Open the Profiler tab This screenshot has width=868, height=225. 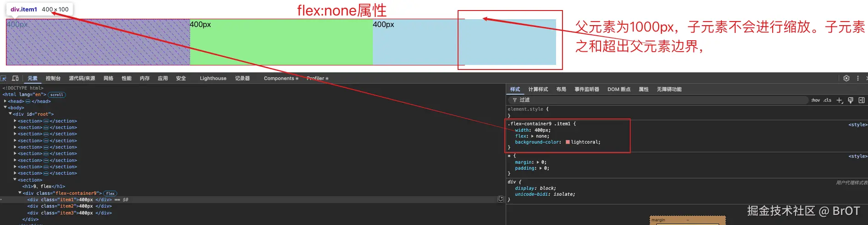click(317, 79)
